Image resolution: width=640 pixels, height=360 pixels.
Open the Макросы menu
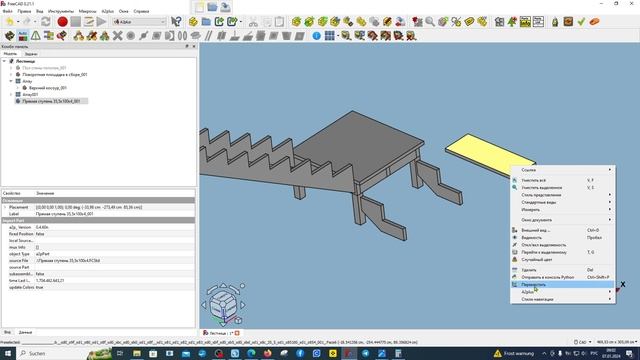[x=87, y=11]
